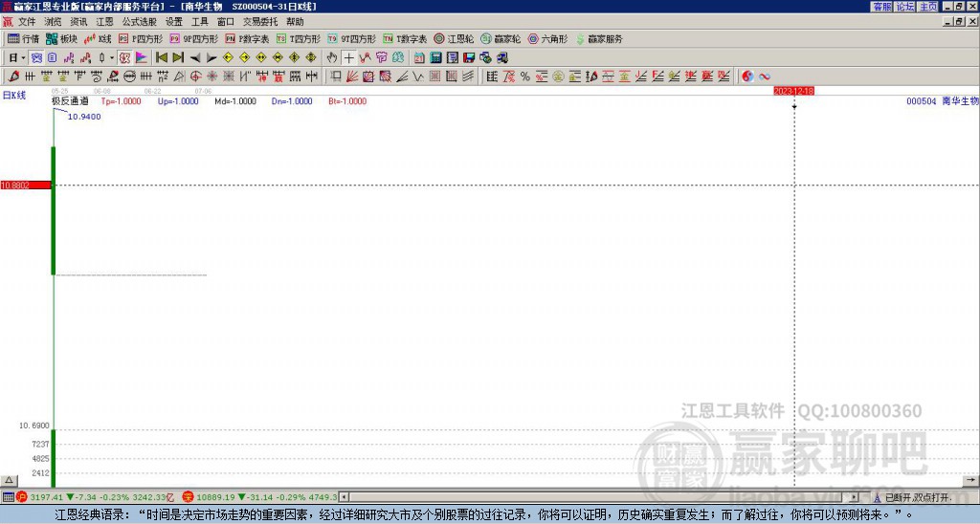The width and height of the screenshot is (980, 524).
Task: Click the 沪 Shanghai index icon
Action: (x=22, y=497)
